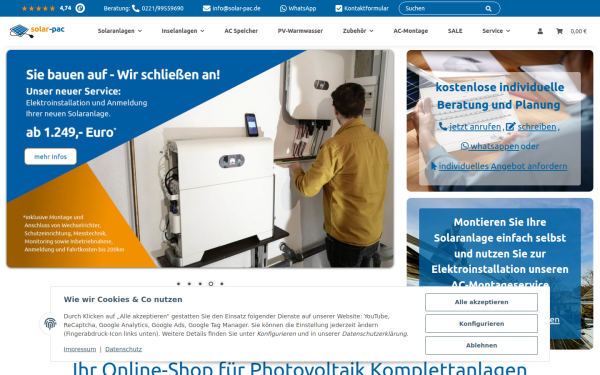Expand the Zubehör menu
The height and width of the screenshot is (375, 600).
pyautogui.click(x=358, y=31)
